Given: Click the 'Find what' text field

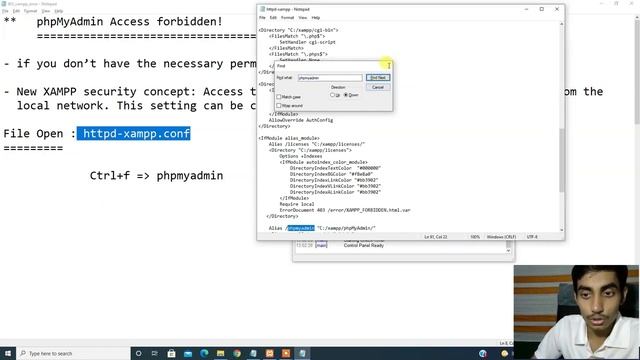Looking at the screenshot, I should [x=330, y=78].
